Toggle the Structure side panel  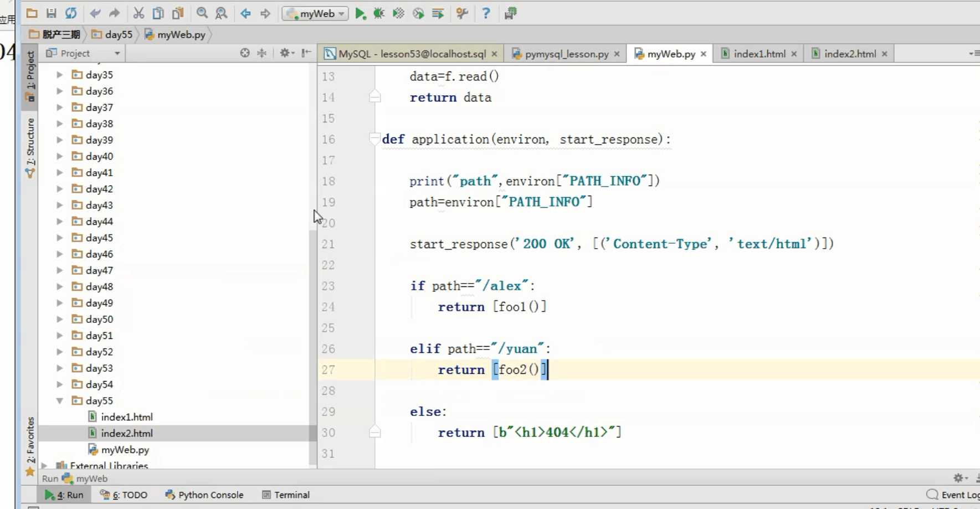[30, 147]
